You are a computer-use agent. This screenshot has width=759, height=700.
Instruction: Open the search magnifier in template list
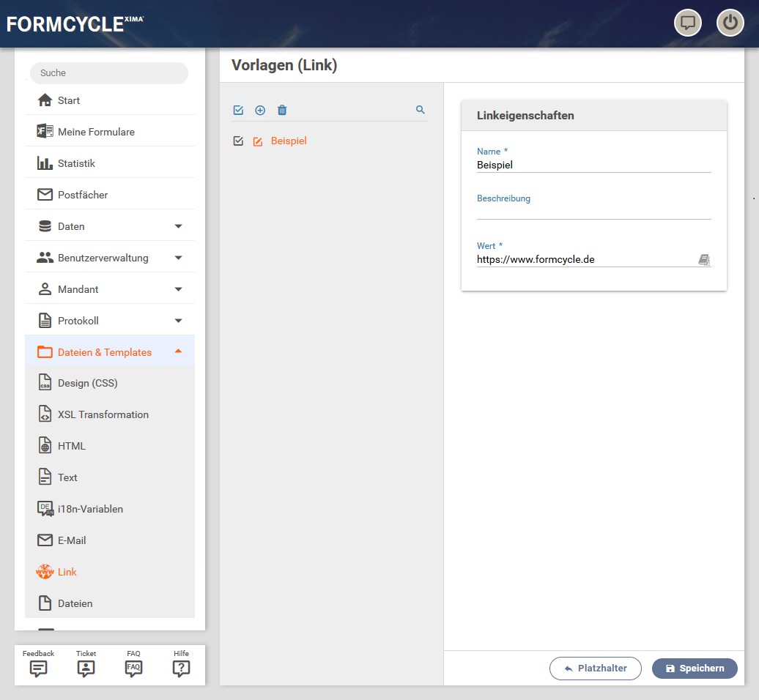tap(421, 110)
